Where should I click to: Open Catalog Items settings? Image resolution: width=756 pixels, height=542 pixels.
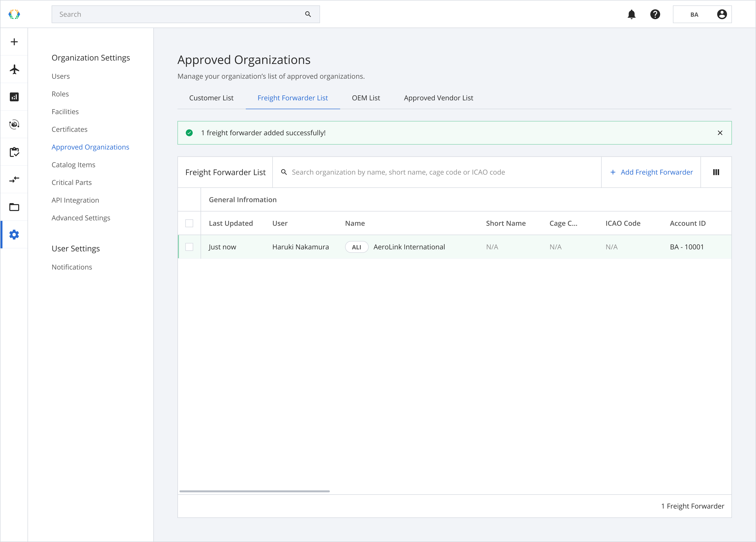pyautogui.click(x=73, y=165)
